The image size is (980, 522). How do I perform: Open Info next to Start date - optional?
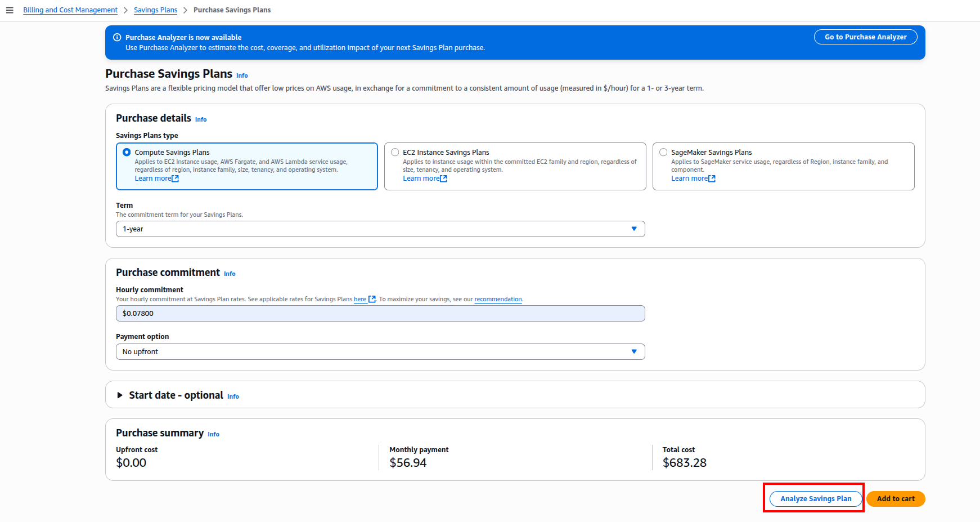pos(233,396)
